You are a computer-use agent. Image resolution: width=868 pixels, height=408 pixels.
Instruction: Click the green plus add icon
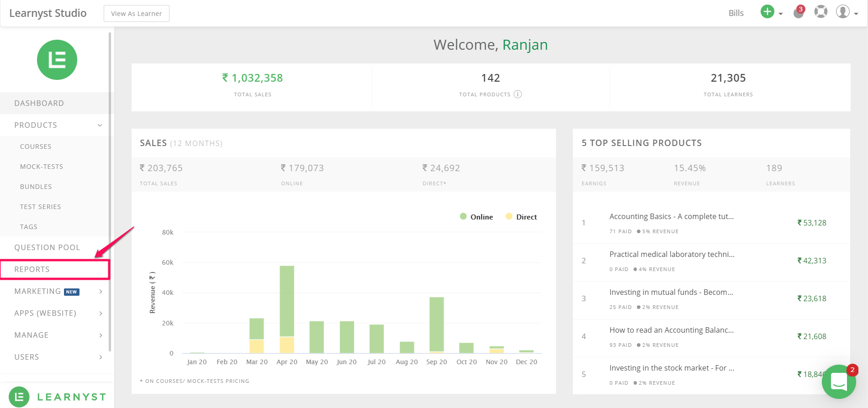767,12
